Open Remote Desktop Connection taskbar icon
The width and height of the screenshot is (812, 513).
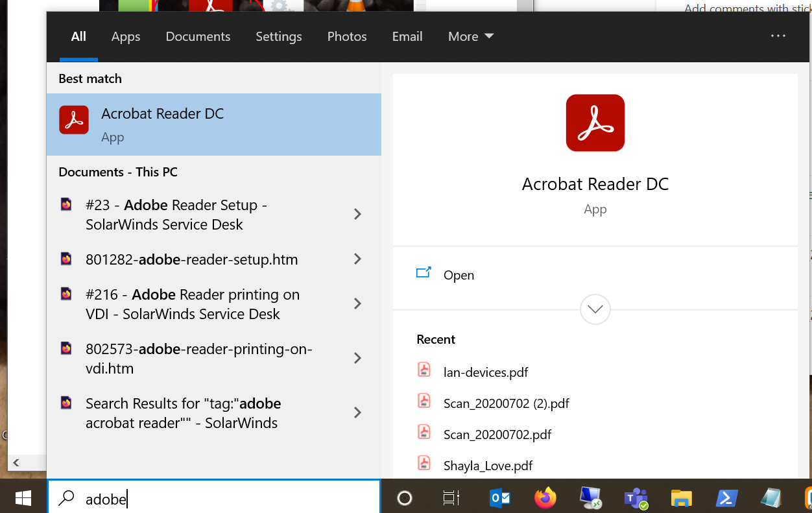(x=591, y=497)
